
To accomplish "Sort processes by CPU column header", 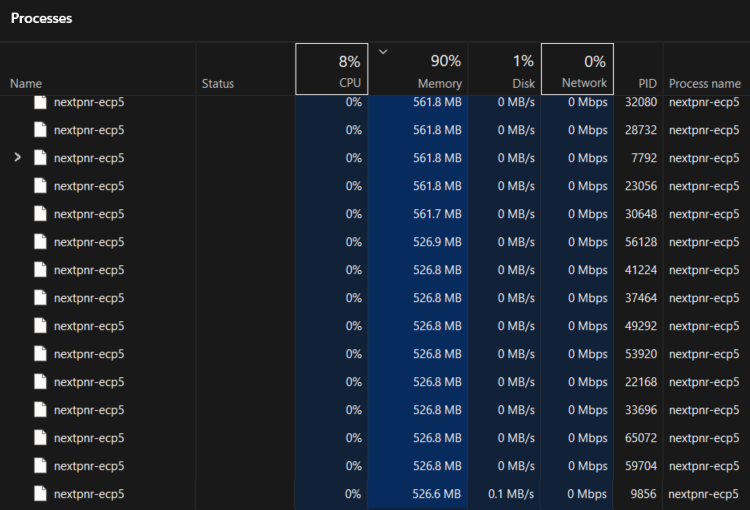I will pos(331,69).
